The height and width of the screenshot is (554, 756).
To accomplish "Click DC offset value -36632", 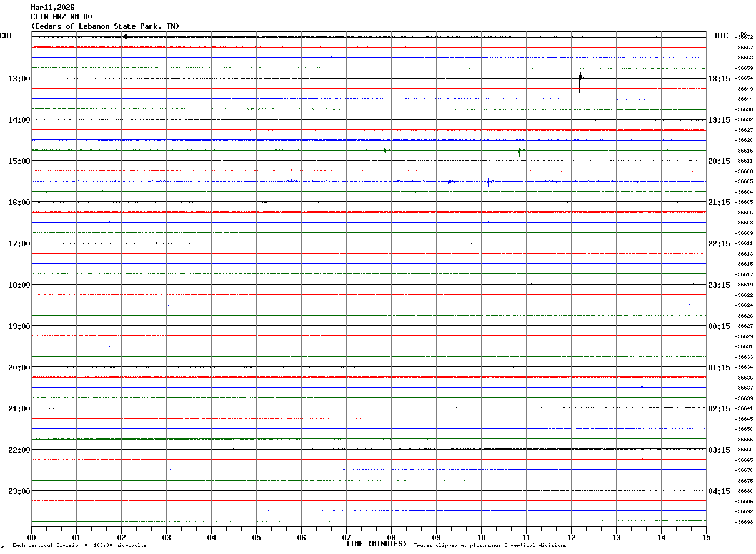I will point(744,119).
